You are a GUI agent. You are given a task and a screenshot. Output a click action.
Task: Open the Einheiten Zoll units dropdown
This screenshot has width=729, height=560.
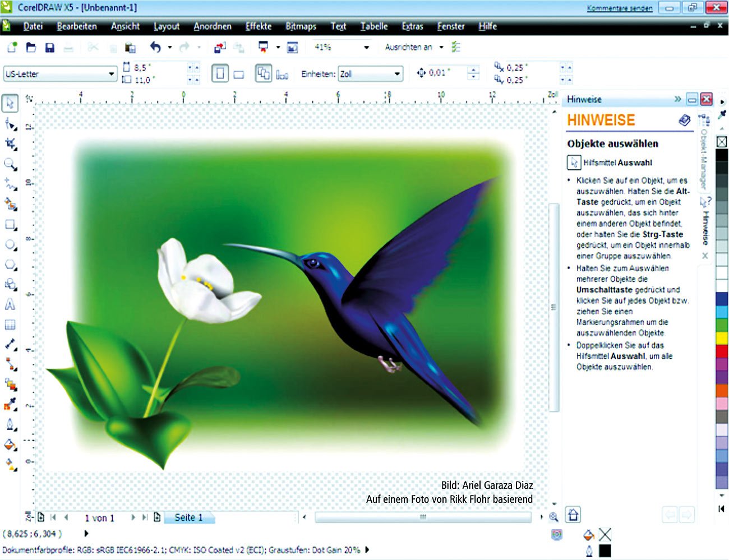[x=397, y=73]
